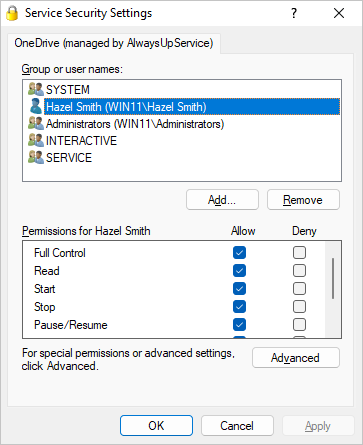The image size is (363, 445).
Task: Select SYSTEM in the user list
Action: coord(68,90)
